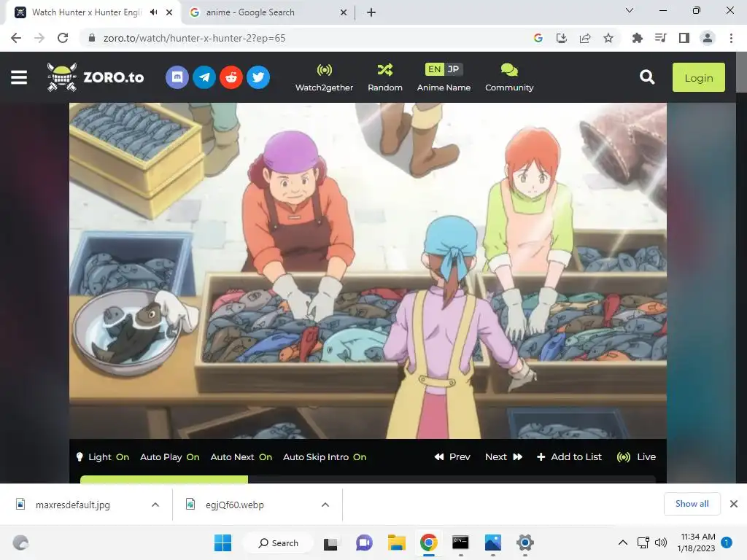Screen dimensions: 747x560
Task: Open File Explorer from taskbar
Action: pyautogui.click(x=396, y=542)
